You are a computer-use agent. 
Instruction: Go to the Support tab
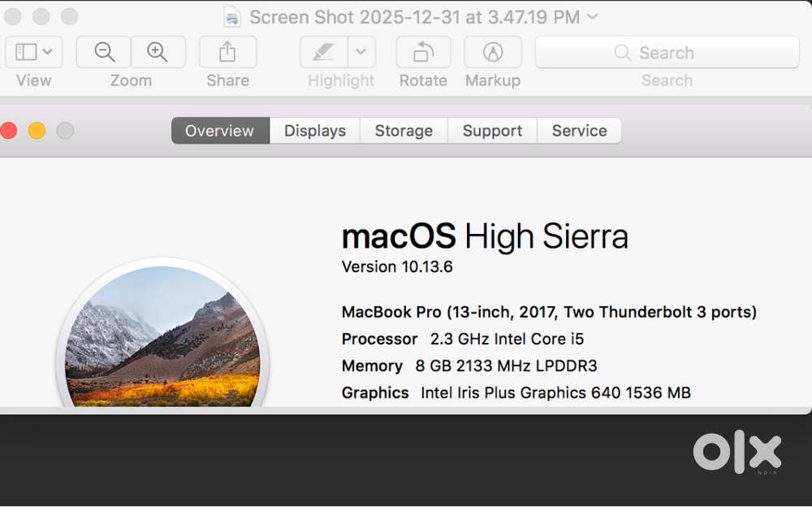click(x=492, y=131)
